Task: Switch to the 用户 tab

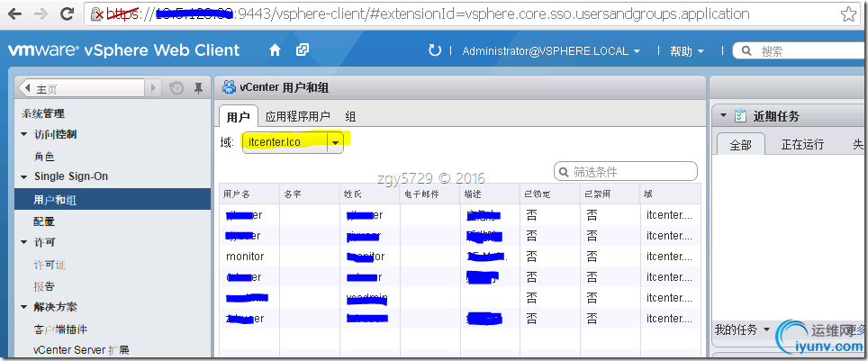Action: click(238, 117)
